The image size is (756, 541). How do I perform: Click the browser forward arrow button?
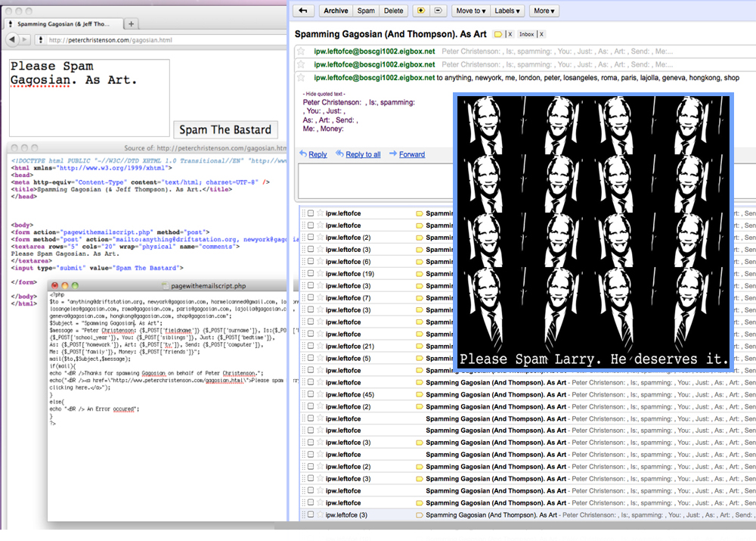tap(25, 39)
